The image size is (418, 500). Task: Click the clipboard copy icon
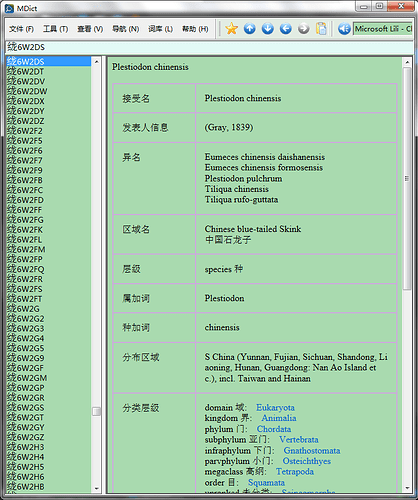321,29
